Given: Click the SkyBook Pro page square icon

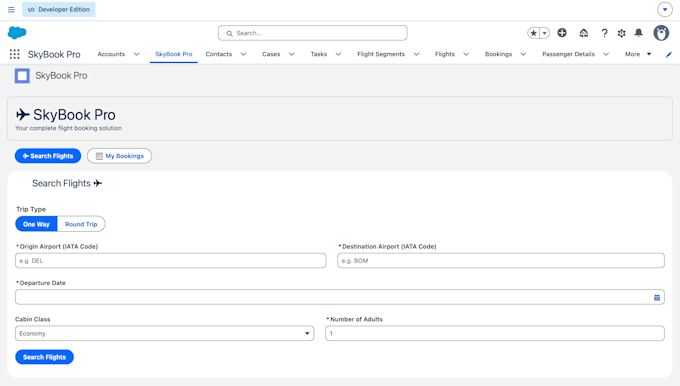Looking at the screenshot, I should click(x=22, y=76).
